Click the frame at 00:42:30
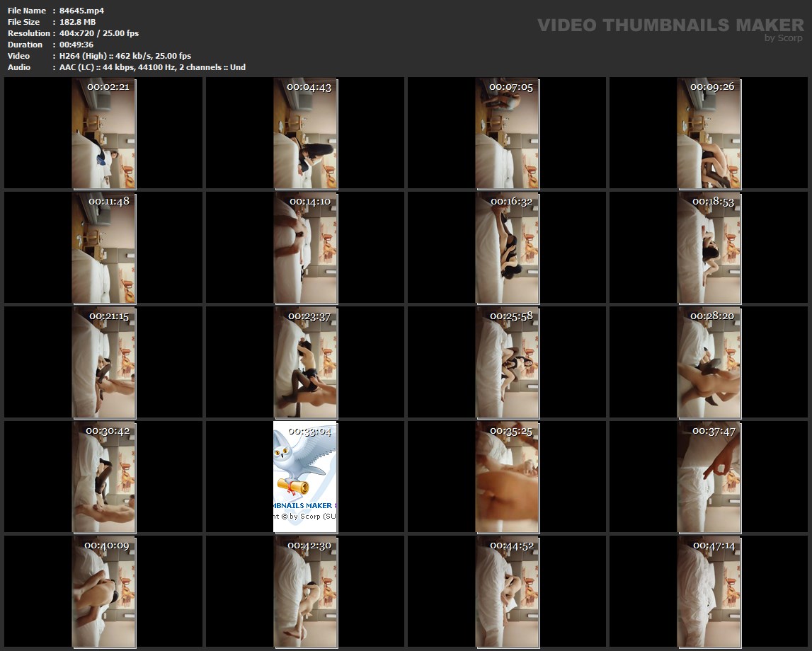The height and width of the screenshot is (651, 812). pos(305,592)
